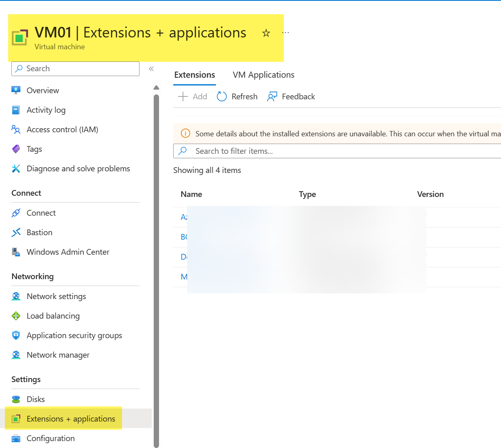501x448 pixels.
Task: Click the Add extension button
Action: [x=192, y=96]
